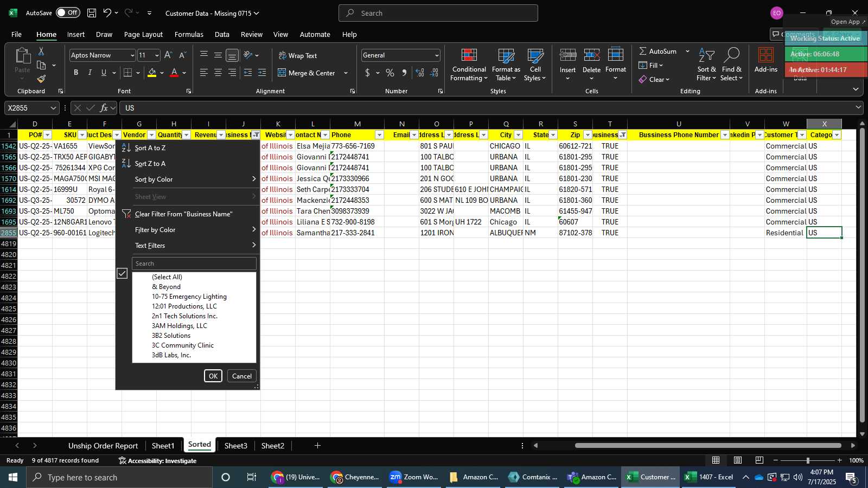This screenshot has height=488, width=868.
Task: Apply yellow fill color swatch
Action: click(x=152, y=73)
